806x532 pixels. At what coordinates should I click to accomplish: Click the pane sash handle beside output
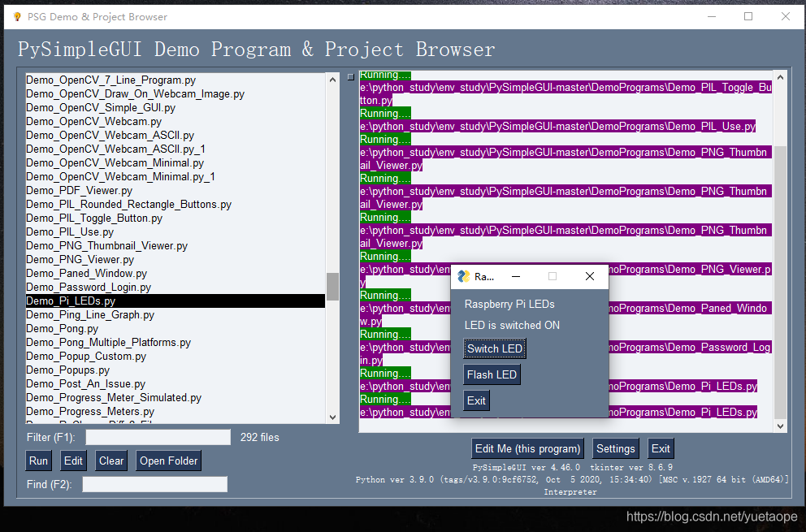(350, 77)
